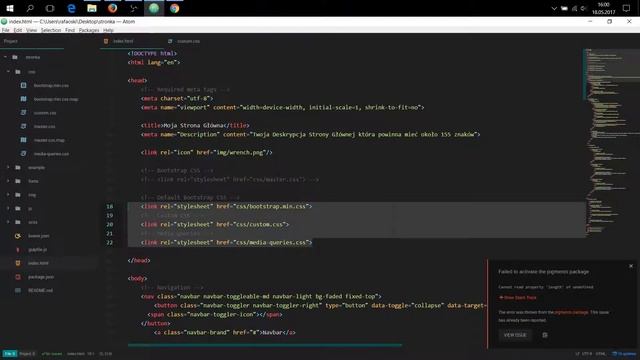This screenshot has width=640, height=360.
Task: Open the View menu
Action: pos(31,30)
